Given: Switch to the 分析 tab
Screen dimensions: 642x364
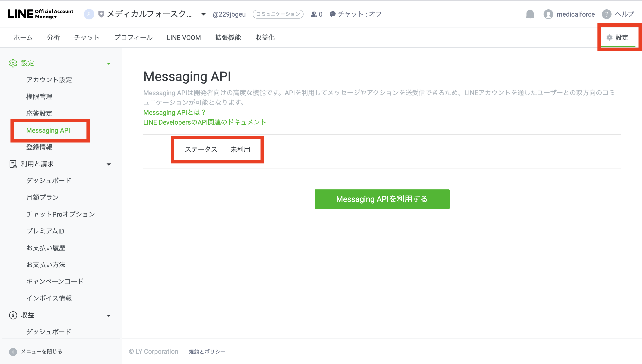Looking at the screenshot, I should 53,38.
